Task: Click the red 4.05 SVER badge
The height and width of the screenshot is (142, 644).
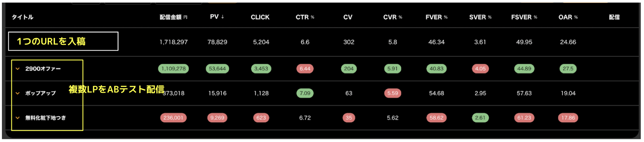Action: 480,69
